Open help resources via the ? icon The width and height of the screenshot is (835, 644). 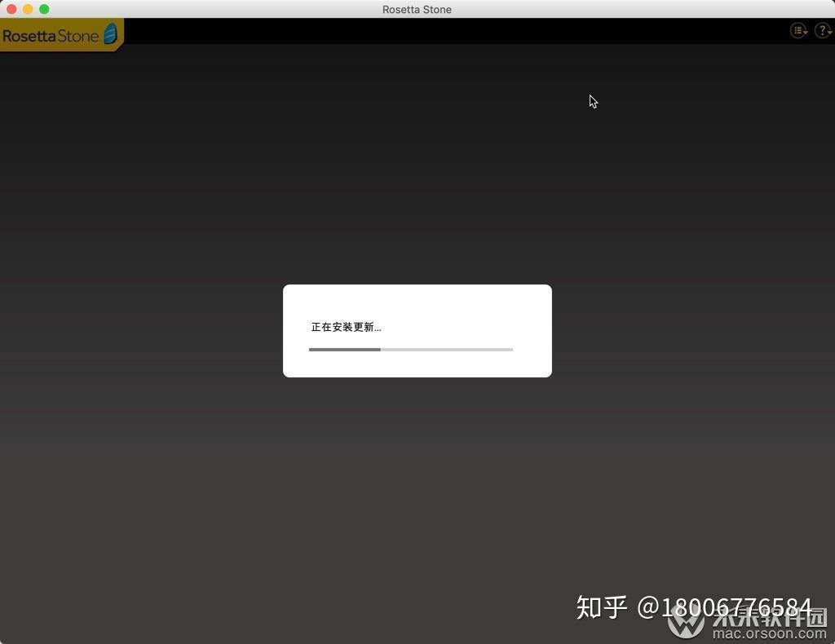[821, 30]
